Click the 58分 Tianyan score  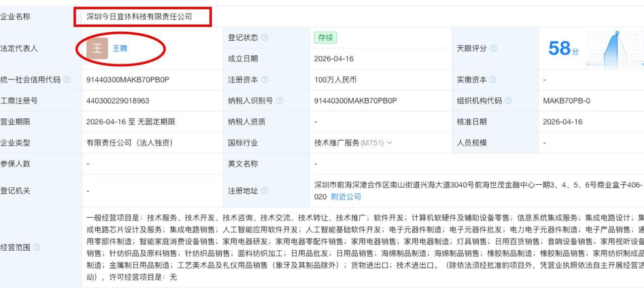click(x=563, y=49)
